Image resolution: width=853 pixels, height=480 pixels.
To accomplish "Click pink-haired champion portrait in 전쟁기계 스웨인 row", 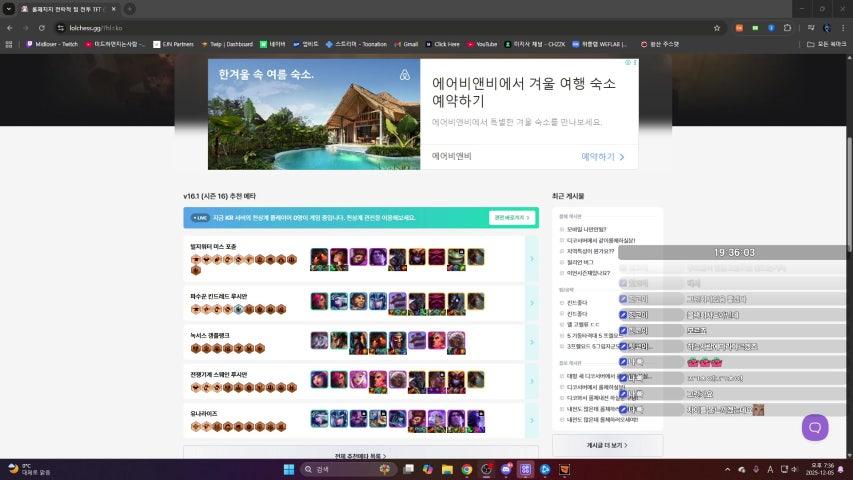I will point(358,380).
